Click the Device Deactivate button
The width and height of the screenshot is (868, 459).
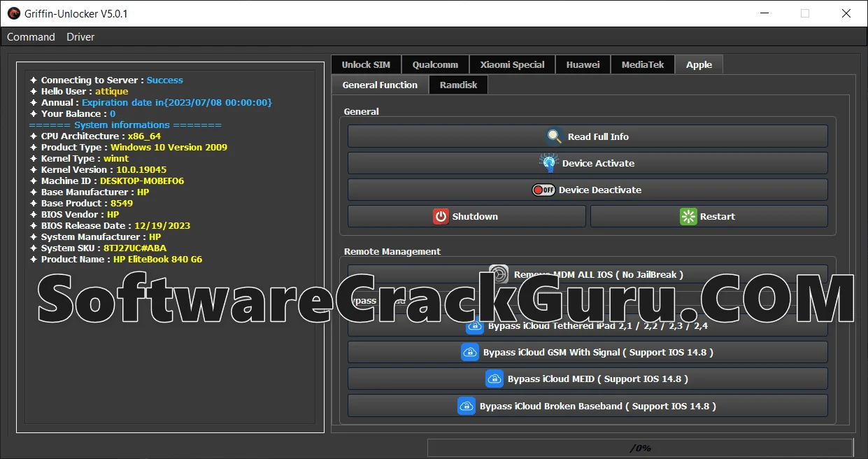588,190
